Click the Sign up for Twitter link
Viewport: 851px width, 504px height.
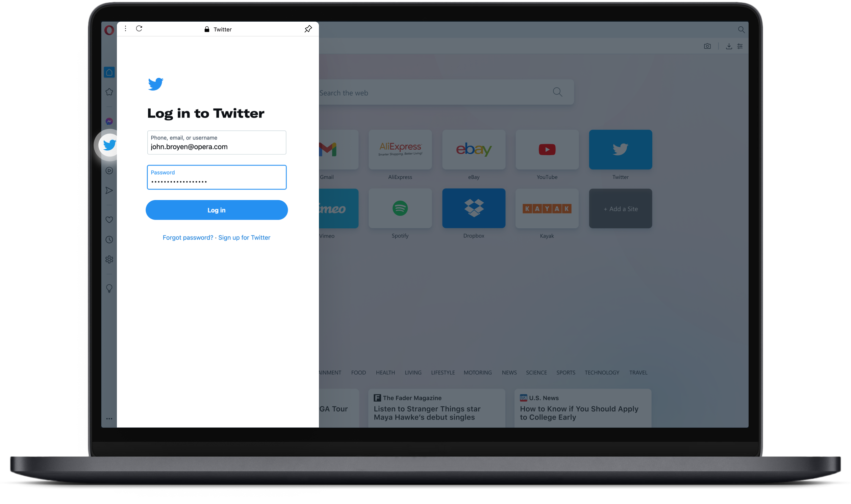point(244,237)
